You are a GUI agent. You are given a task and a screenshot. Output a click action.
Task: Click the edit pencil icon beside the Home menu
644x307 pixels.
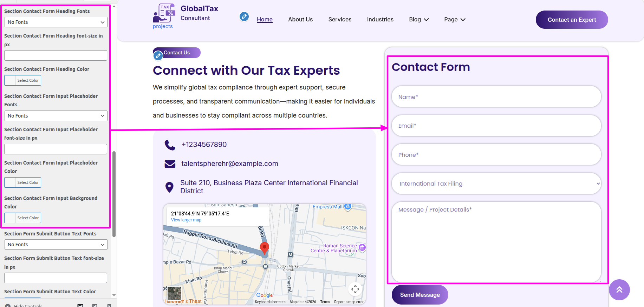244,16
